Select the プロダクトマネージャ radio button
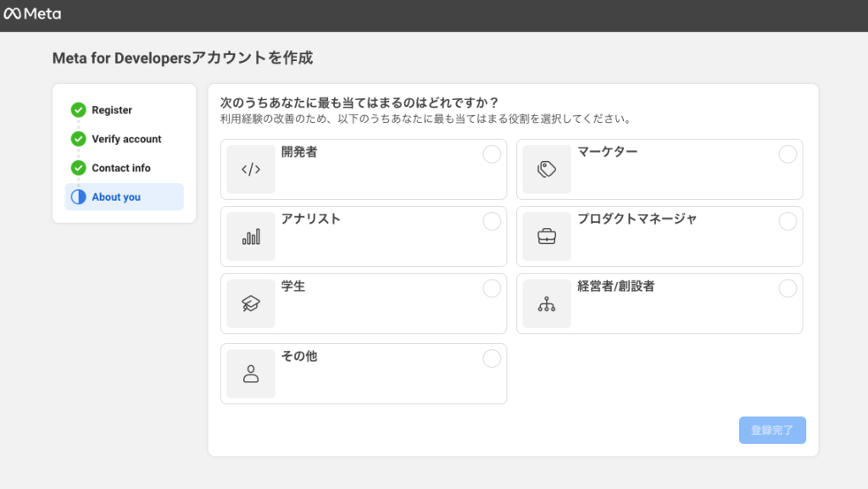The image size is (868, 489). 787,221
